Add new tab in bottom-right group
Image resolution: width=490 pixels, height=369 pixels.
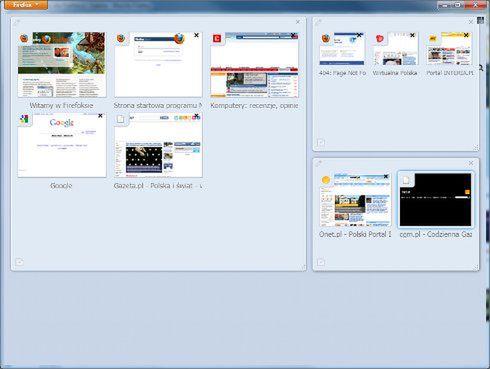321,262
